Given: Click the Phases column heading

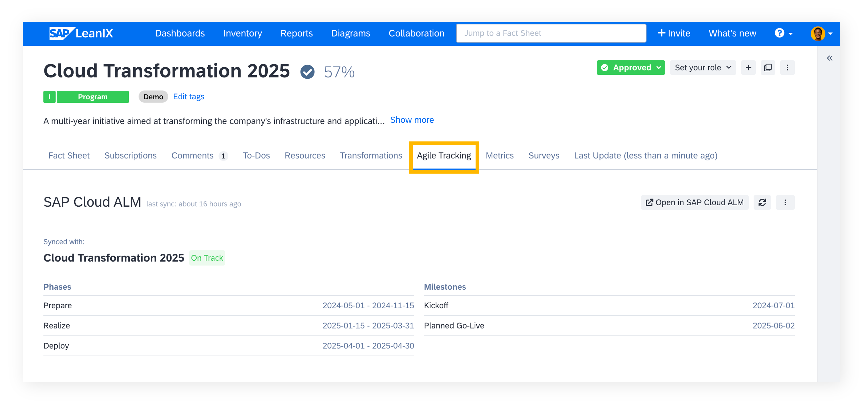Looking at the screenshot, I should (x=57, y=287).
